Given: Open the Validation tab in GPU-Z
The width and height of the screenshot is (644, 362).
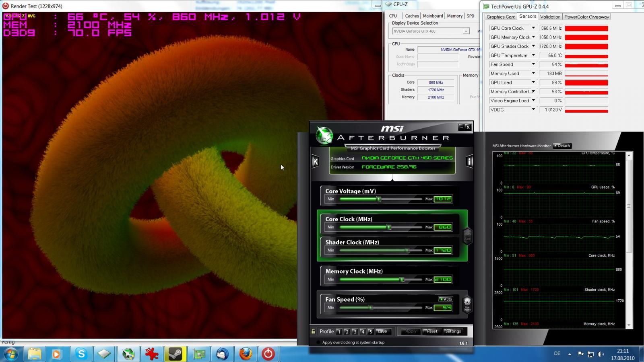Looking at the screenshot, I should 550,17.
